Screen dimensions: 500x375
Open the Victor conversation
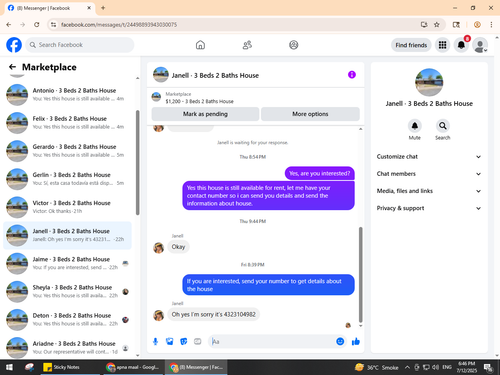coord(67,207)
